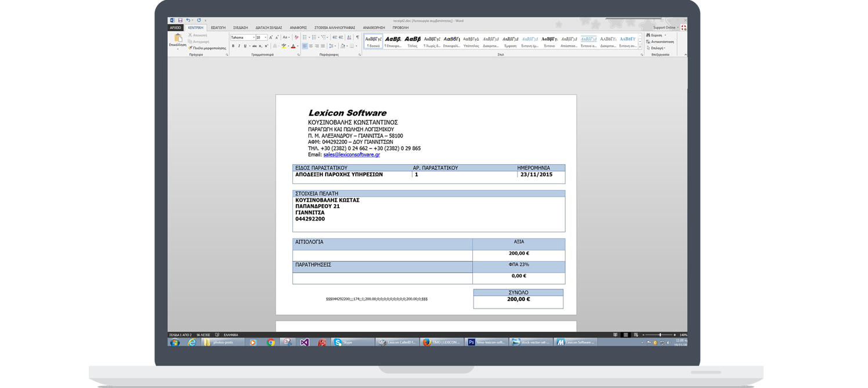Apply the Υπότιτλος subtitle style
Viewport: 868px width, 388px height.
[471, 42]
